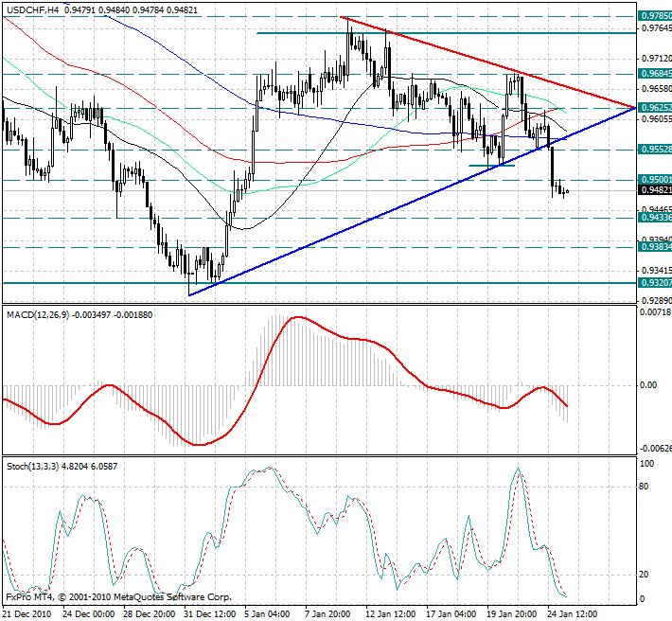Click the 31 Dec 12:00 date label
The image size is (672, 621).
tap(210, 614)
